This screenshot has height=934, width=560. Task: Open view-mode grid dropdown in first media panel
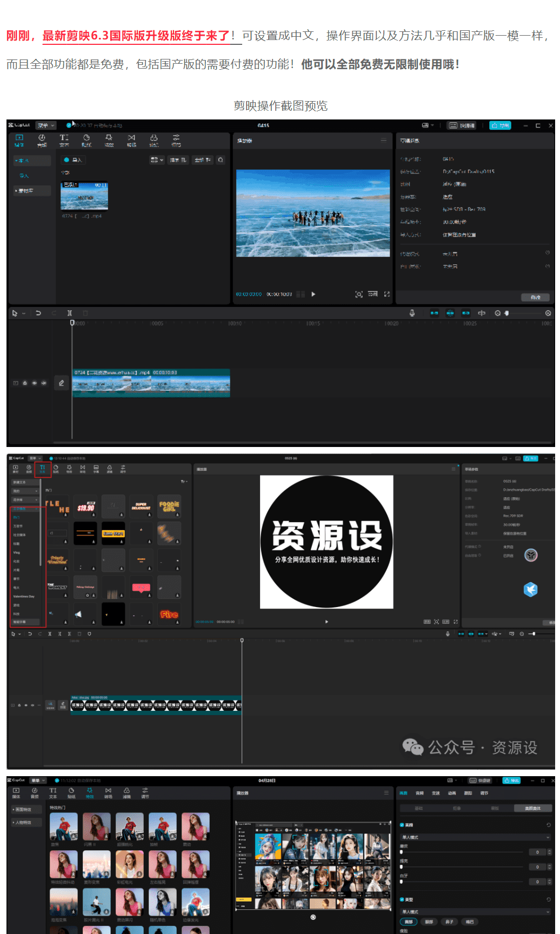157,160
